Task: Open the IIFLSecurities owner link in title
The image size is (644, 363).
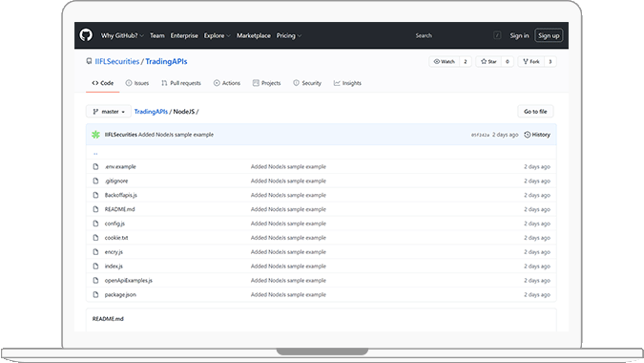Action: tap(117, 61)
